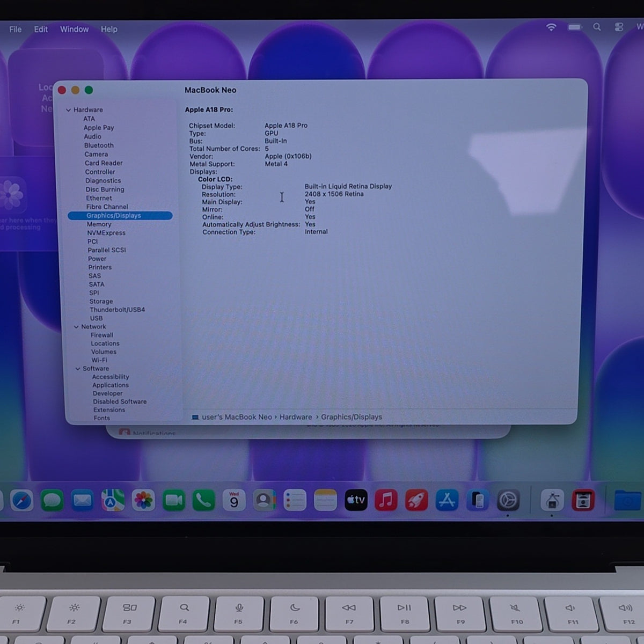Start FaceTime from the Dock
This screenshot has width=644, height=644.
173,501
